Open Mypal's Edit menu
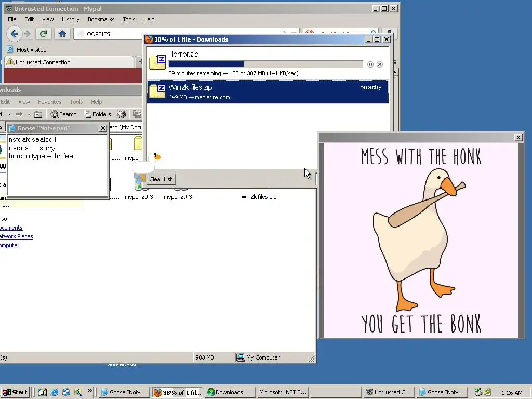 pos(29,19)
